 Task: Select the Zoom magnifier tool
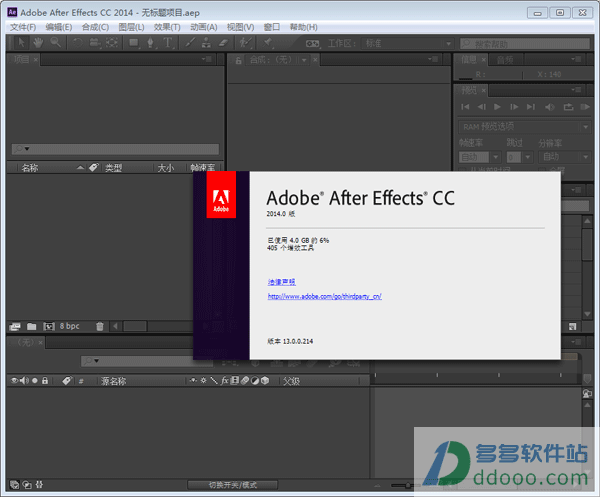(x=55, y=42)
